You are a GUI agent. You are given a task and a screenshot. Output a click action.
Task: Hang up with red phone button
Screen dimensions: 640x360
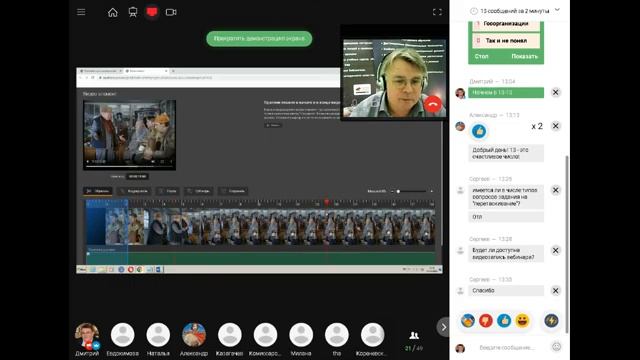tap(433, 104)
